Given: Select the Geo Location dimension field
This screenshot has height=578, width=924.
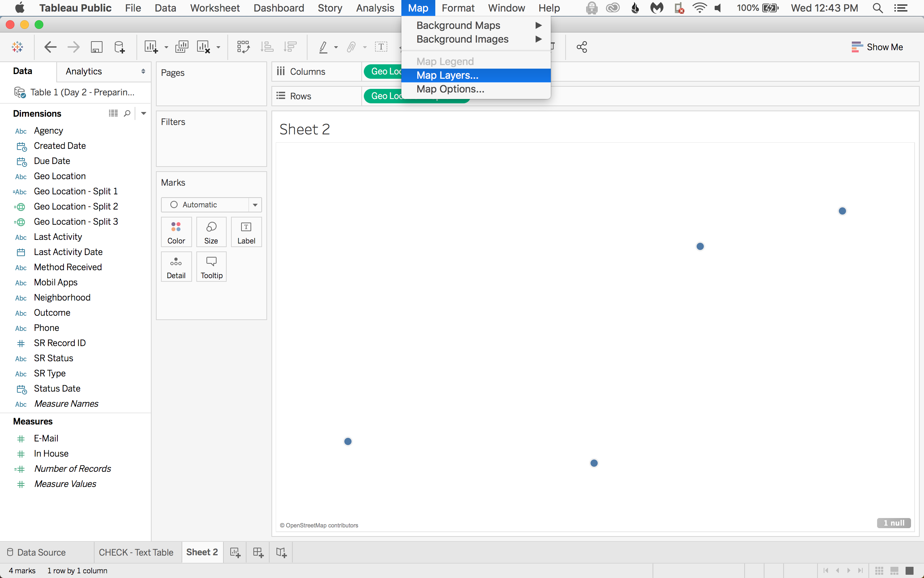Looking at the screenshot, I should 60,176.
